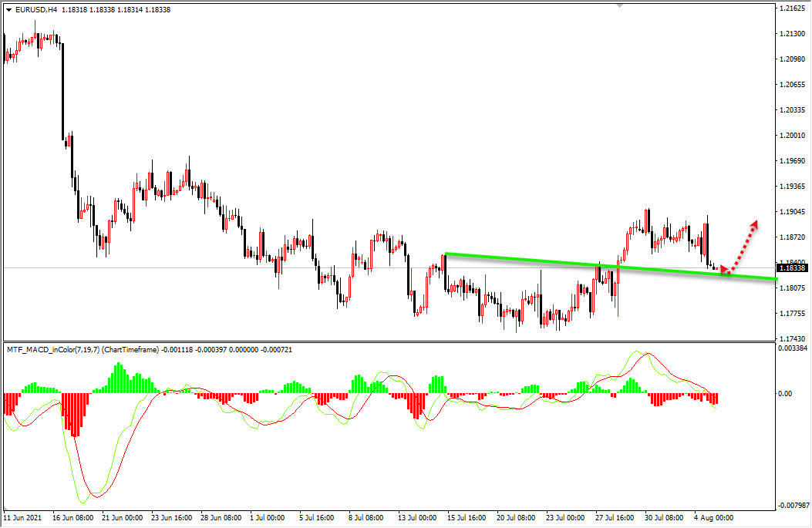Click the 21 Jun 00:00 time label
812x528 pixels.
(122, 518)
